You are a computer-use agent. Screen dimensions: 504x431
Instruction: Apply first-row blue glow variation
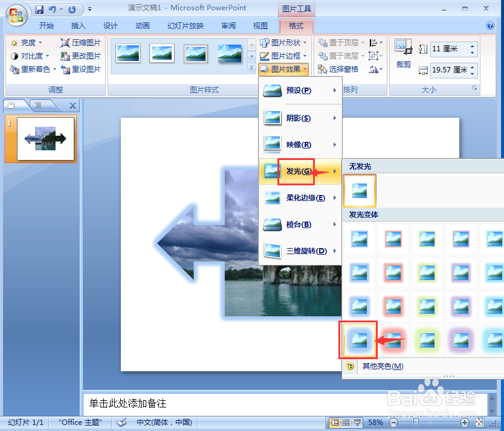click(360, 239)
